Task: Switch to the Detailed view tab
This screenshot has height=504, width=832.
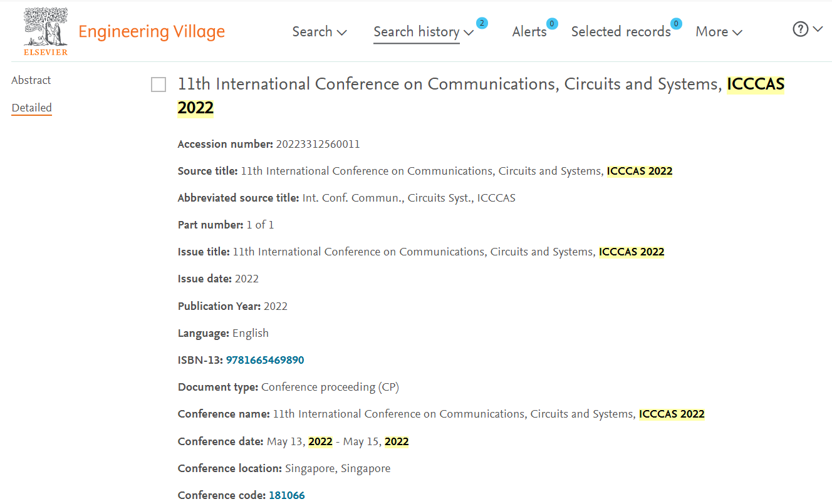Action: tap(31, 108)
